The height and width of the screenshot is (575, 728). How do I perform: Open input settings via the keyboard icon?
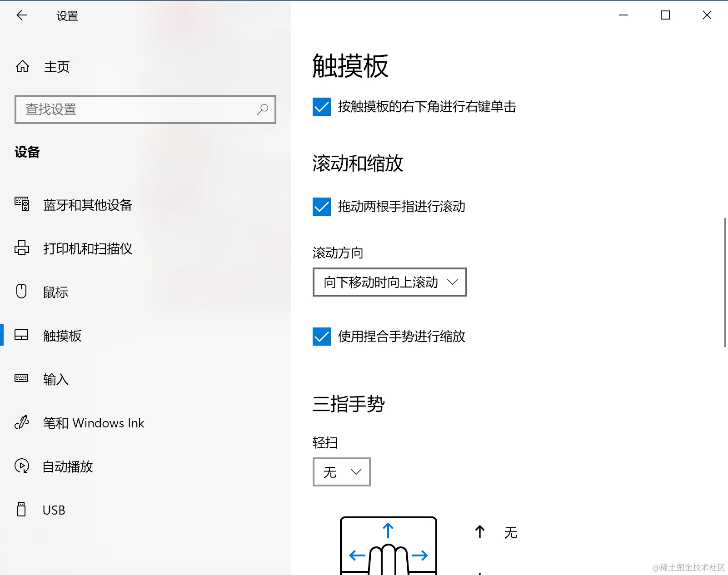point(21,379)
